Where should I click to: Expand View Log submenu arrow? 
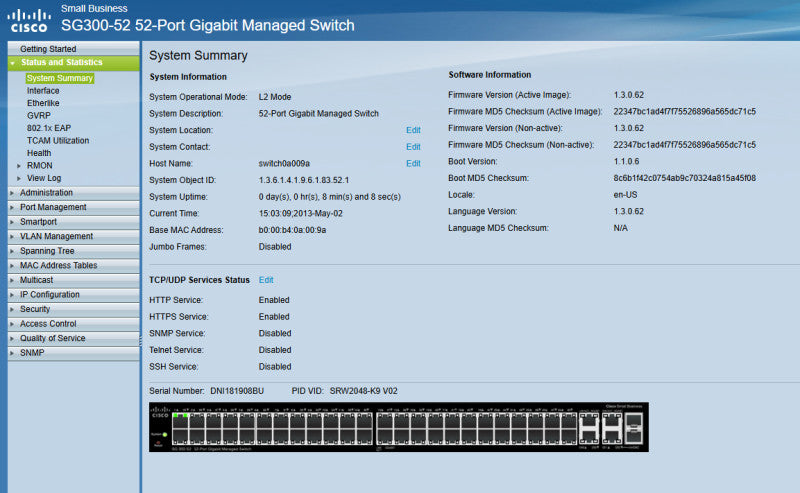[19, 178]
